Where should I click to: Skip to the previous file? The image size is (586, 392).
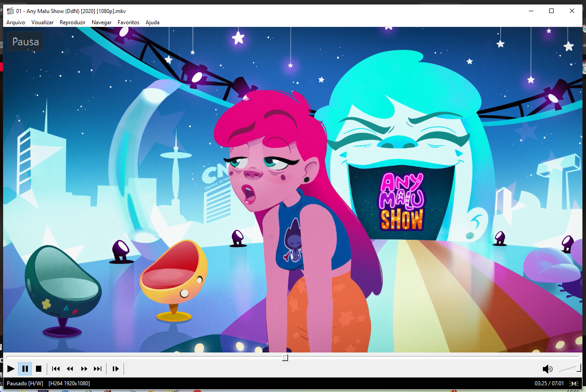(56, 369)
